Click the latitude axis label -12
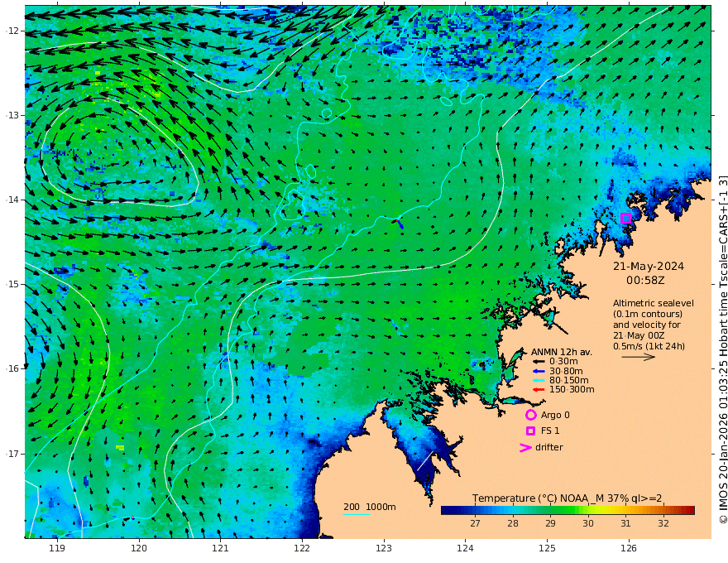The height and width of the screenshot is (563, 728). point(12,31)
